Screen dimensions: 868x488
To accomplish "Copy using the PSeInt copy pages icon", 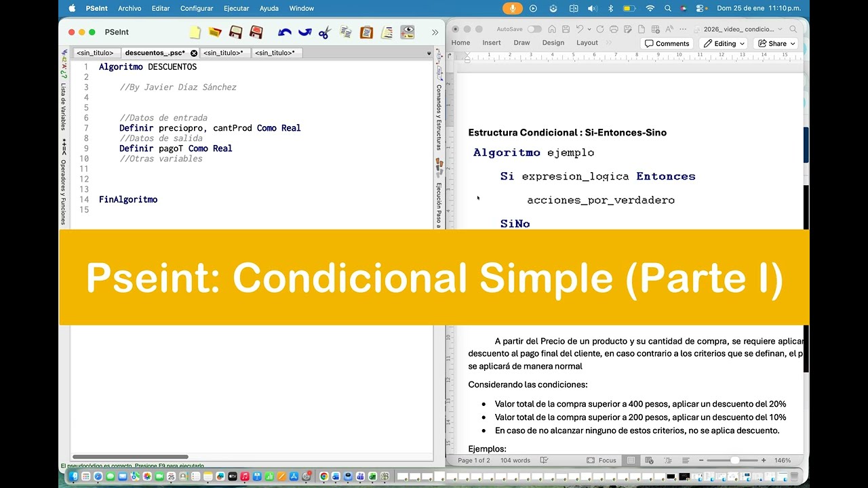I will pos(346,32).
